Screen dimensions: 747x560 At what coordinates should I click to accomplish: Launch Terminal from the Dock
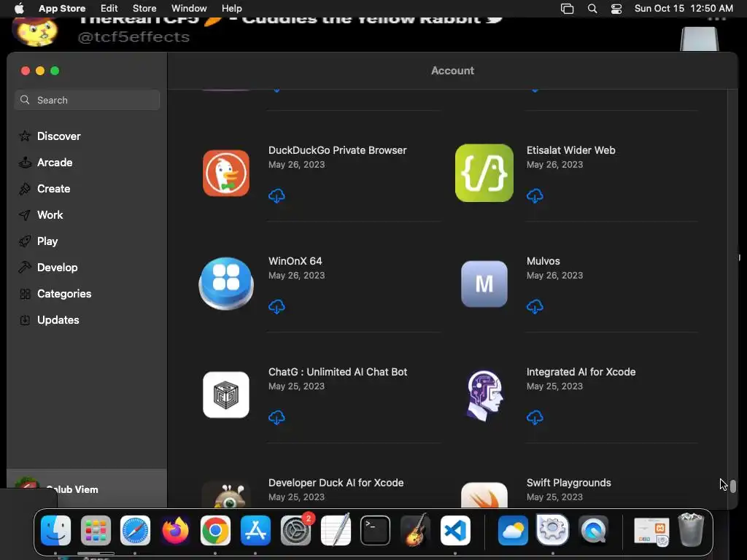click(x=376, y=530)
